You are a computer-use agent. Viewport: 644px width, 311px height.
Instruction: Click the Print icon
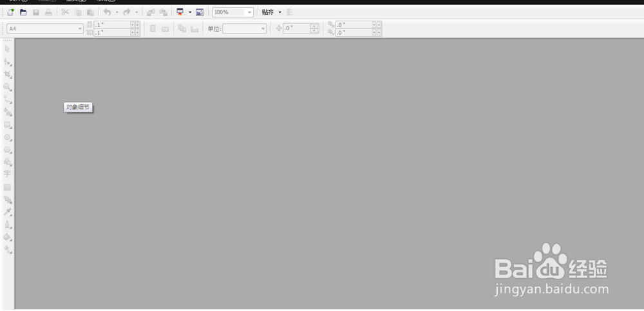click(48, 12)
